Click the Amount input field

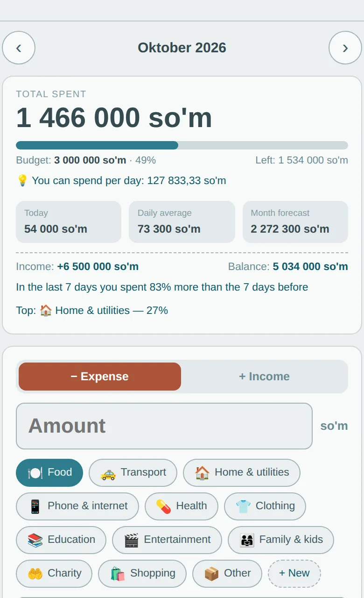(x=164, y=426)
